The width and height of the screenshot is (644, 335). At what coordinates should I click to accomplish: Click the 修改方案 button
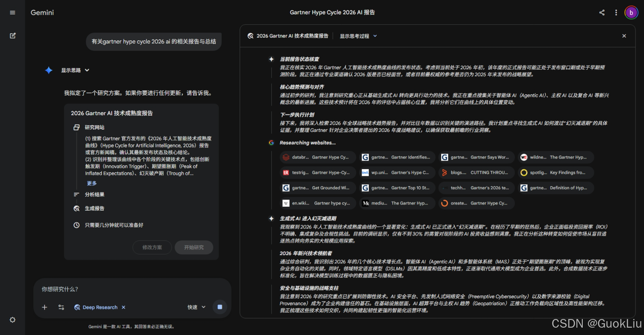tap(152, 247)
